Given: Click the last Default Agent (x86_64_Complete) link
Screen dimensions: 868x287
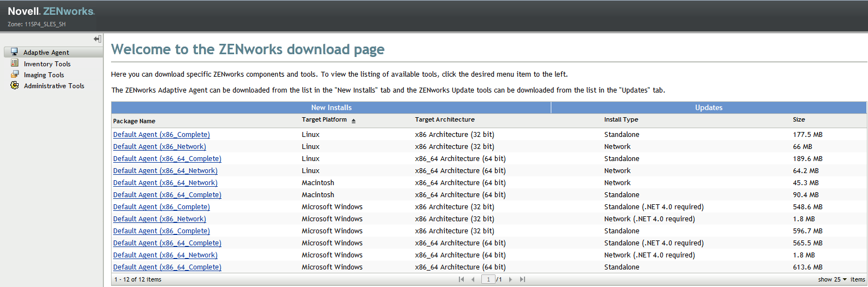Looking at the screenshot, I should tap(167, 267).
